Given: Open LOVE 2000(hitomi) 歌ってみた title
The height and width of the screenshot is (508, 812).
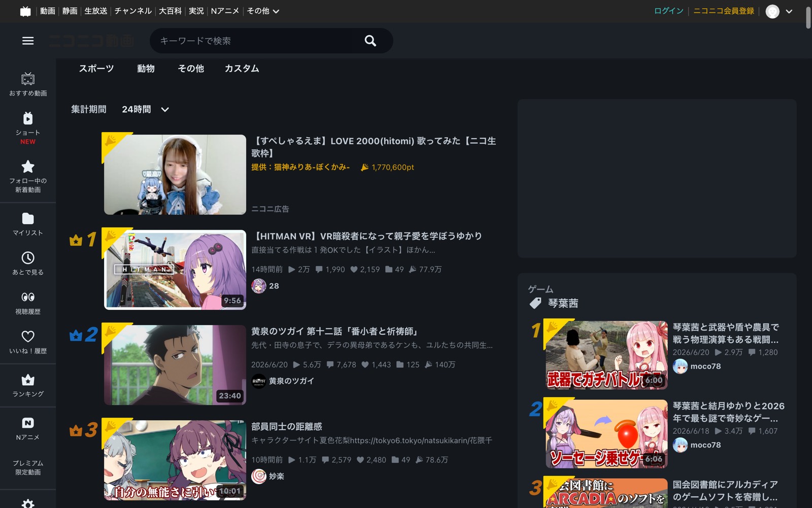Looking at the screenshot, I should pos(374,147).
